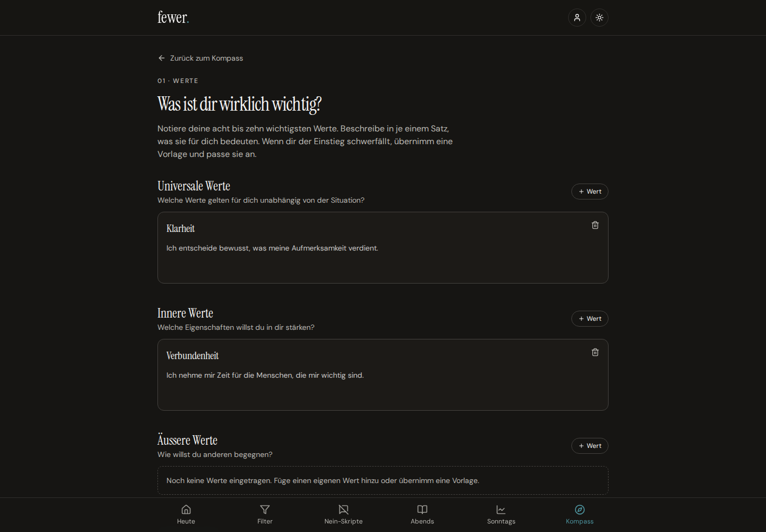This screenshot has height=532, width=766.
Task: Click the back arrow to Kompass
Action: click(x=162, y=58)
